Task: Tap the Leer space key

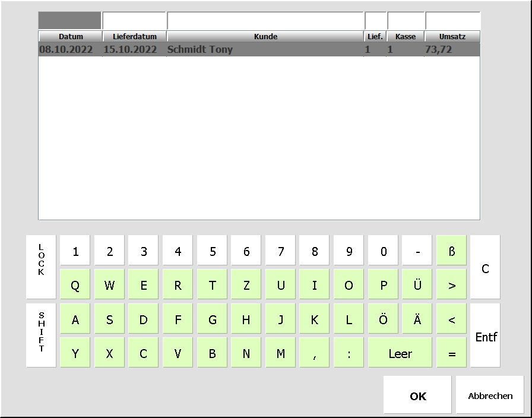Action: (x=400, y=353)
